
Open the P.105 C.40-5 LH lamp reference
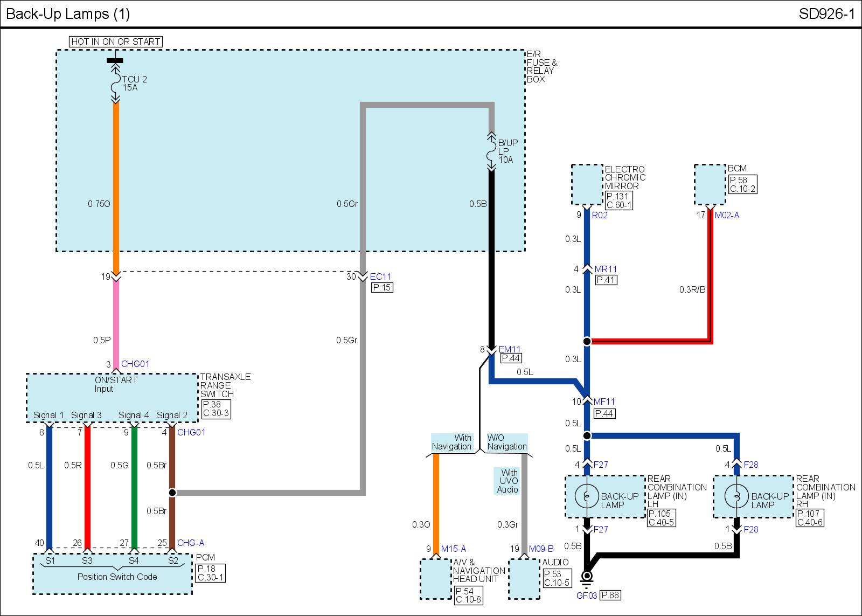tap(662, 518)
